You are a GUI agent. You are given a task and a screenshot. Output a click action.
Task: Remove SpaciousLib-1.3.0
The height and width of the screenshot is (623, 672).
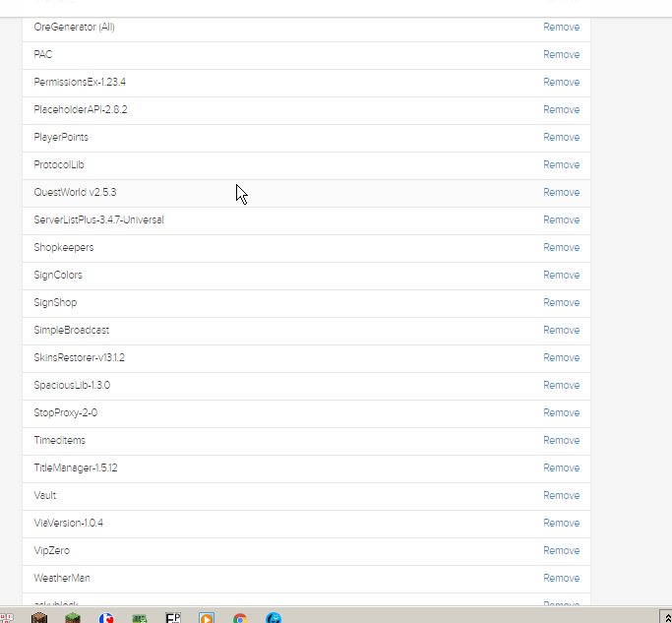coord(562,385)
